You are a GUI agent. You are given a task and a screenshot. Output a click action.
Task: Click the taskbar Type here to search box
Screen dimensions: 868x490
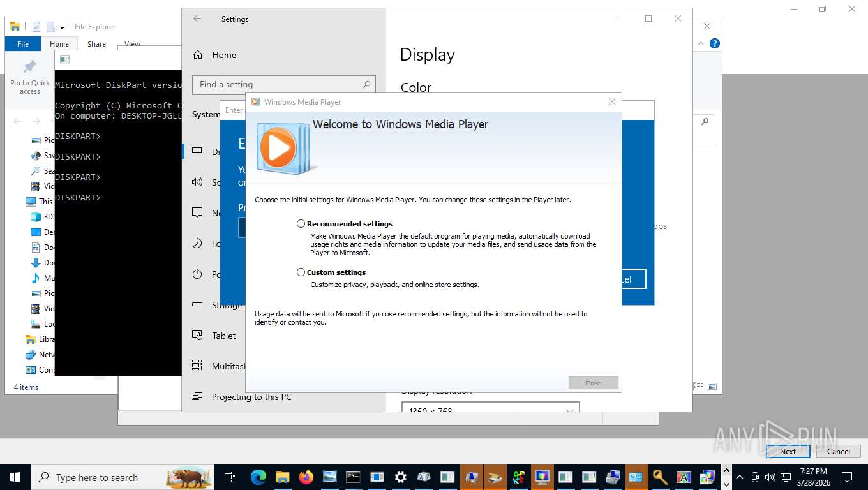coord(123,477)
